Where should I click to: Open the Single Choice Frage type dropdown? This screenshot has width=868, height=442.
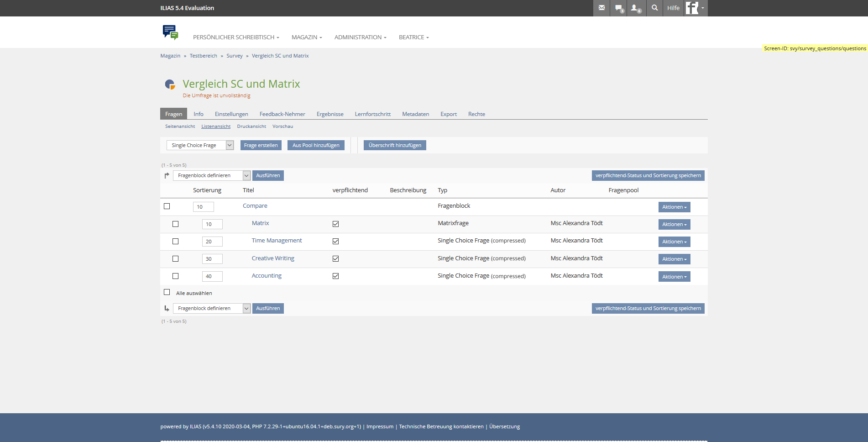[x=200, y=145]
